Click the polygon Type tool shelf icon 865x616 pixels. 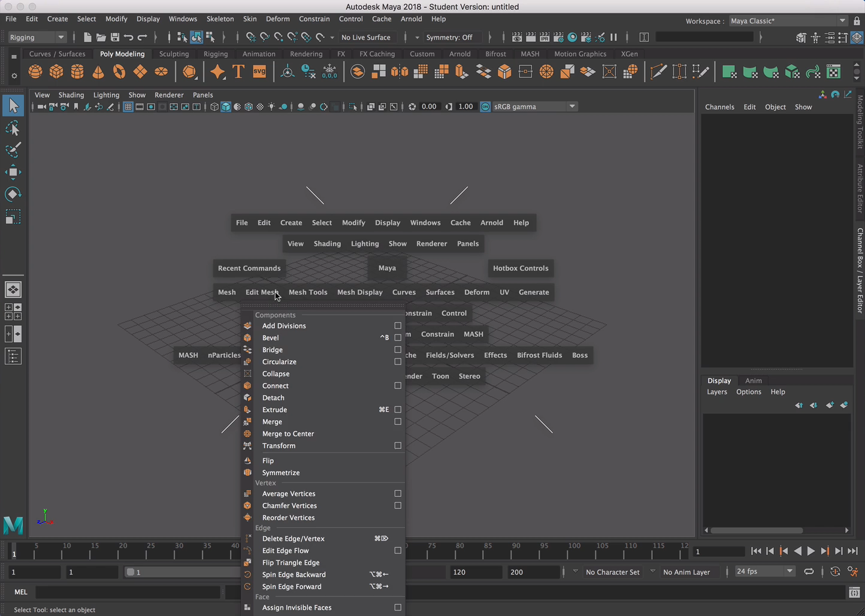(238, 72)
